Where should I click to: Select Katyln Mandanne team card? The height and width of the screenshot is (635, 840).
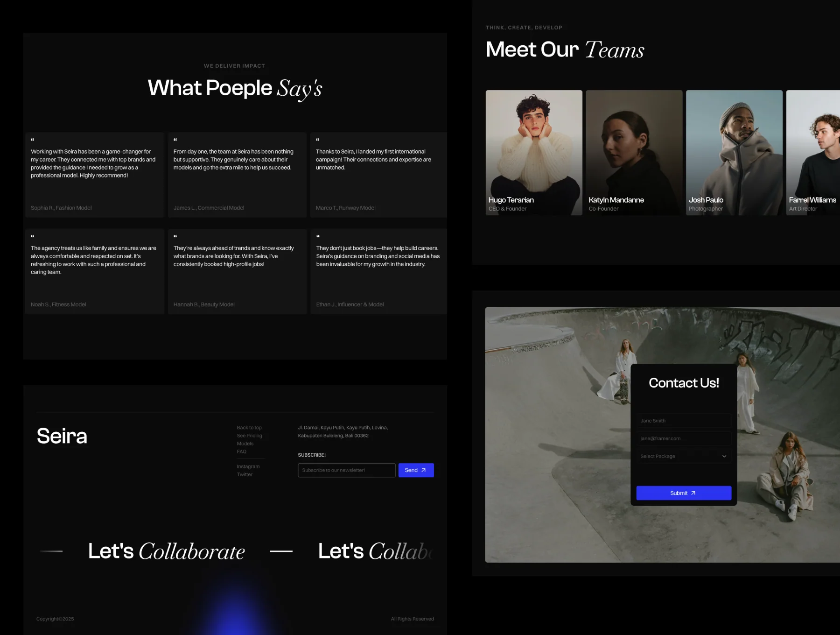pos(634,153)
